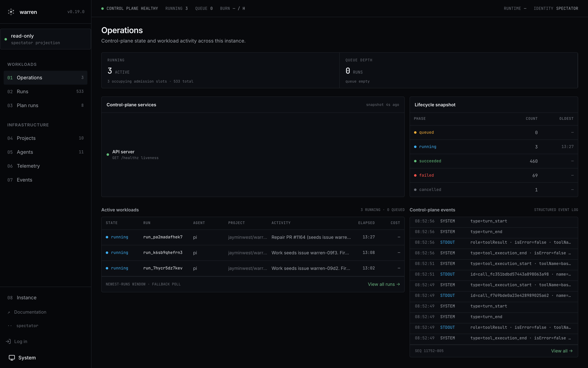This screenshot has width=588, height=368.
Task: Click the failed count 69
Action: pyautogui.click(x=535, y=175)
